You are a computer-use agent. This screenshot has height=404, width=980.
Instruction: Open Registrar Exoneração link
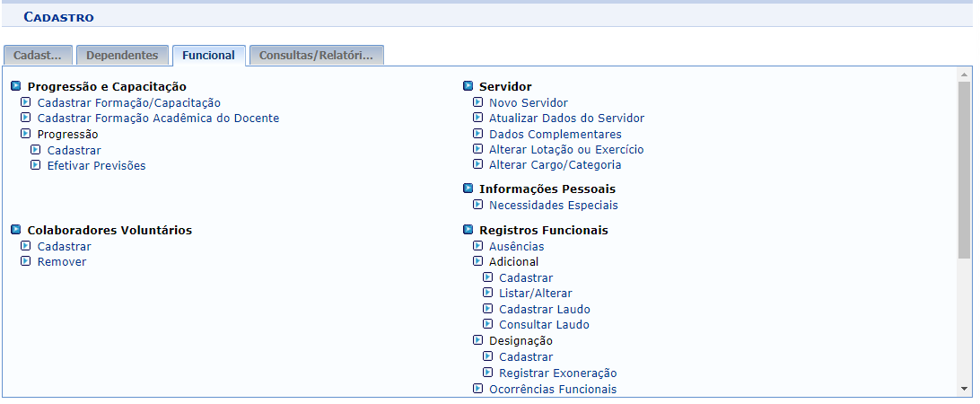(x=557, y=373)
